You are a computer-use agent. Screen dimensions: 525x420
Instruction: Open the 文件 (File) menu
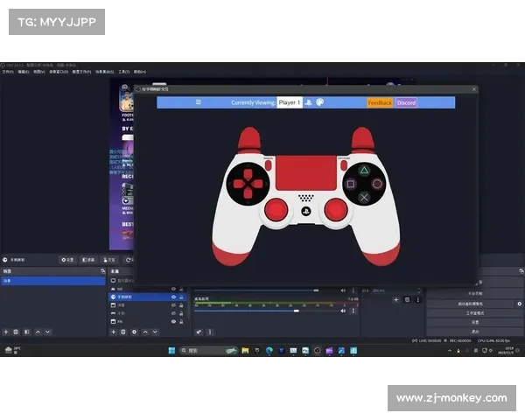(8, 72)
